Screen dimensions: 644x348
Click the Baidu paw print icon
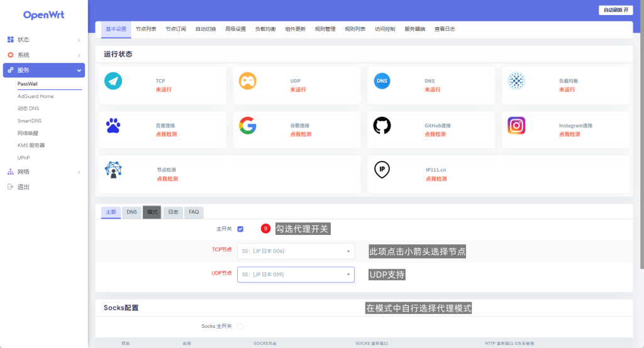[x=113, y=126]
